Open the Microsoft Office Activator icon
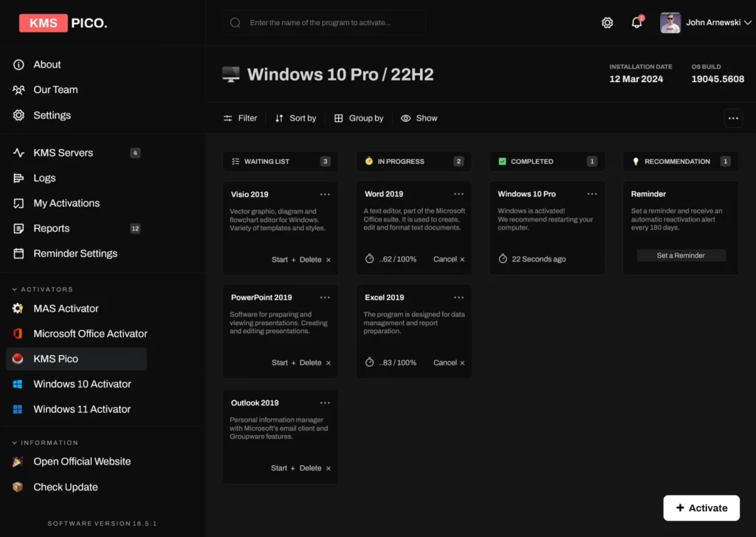 point(18,334)
